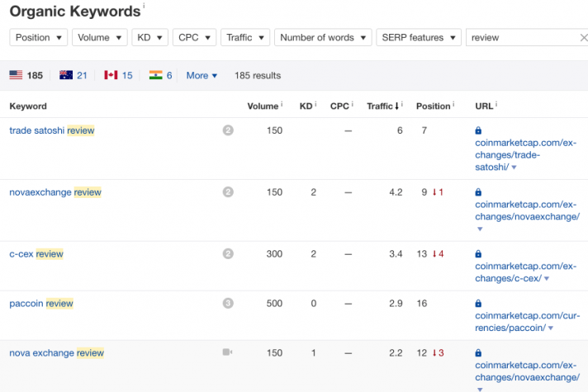588x392 pixels.
Task: Click position change down 3 for nova exchange review
Action: coord(438,352)
